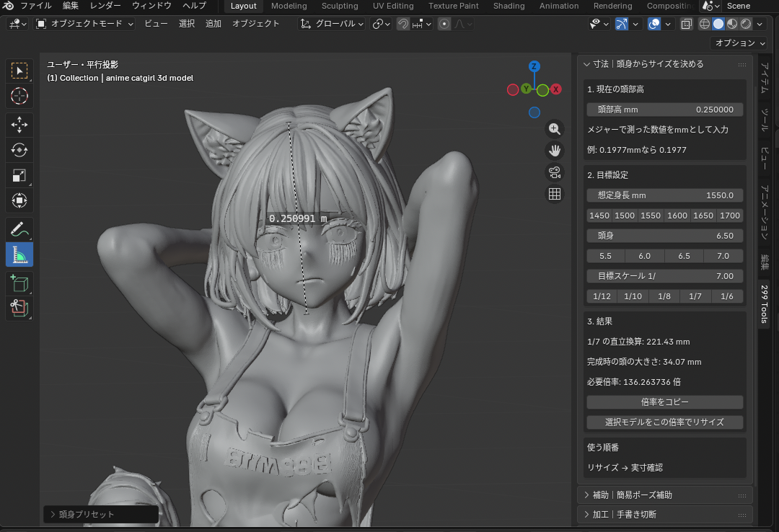Select the Move tool

(19, 125)
